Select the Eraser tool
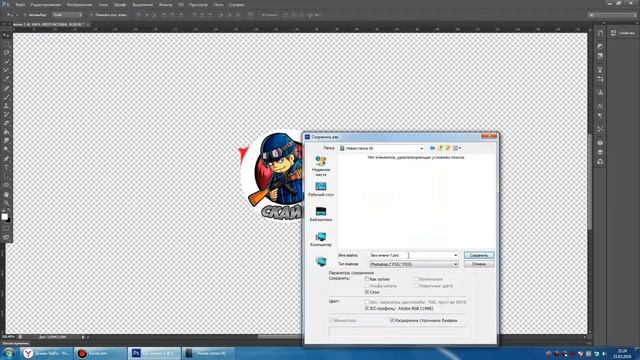Screen dimensions: 640x360 pyautogui.click(x=6, y=123)
